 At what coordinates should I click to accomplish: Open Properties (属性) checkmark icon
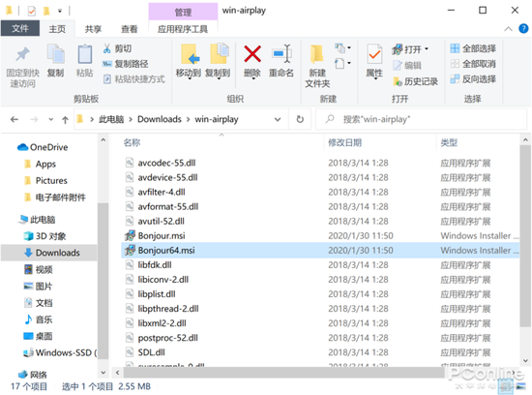click(374, 54)
